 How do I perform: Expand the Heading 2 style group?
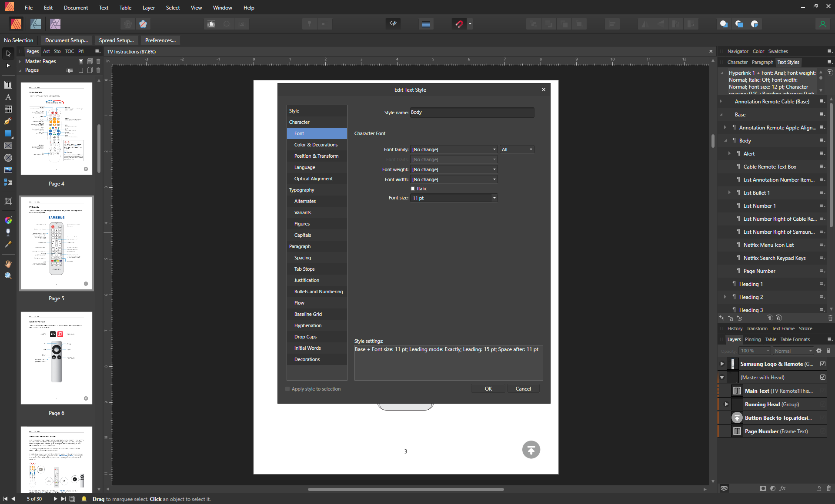click(725, 297)
